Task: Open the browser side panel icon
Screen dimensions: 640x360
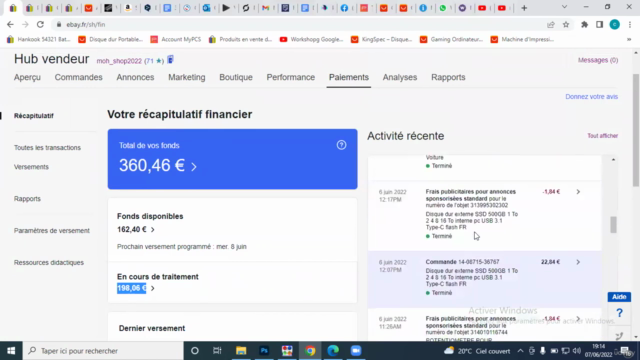Action: click(x=599, y=24)
